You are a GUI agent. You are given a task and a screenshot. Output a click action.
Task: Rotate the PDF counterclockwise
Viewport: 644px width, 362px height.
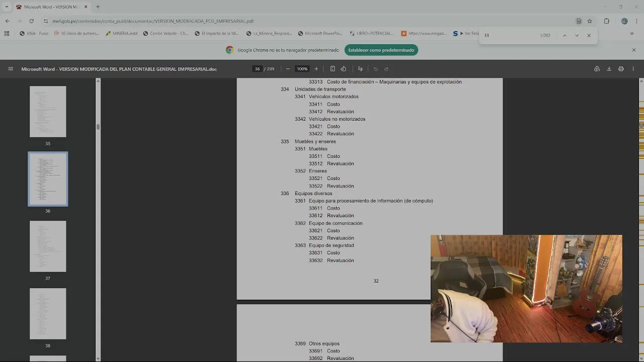343,69
